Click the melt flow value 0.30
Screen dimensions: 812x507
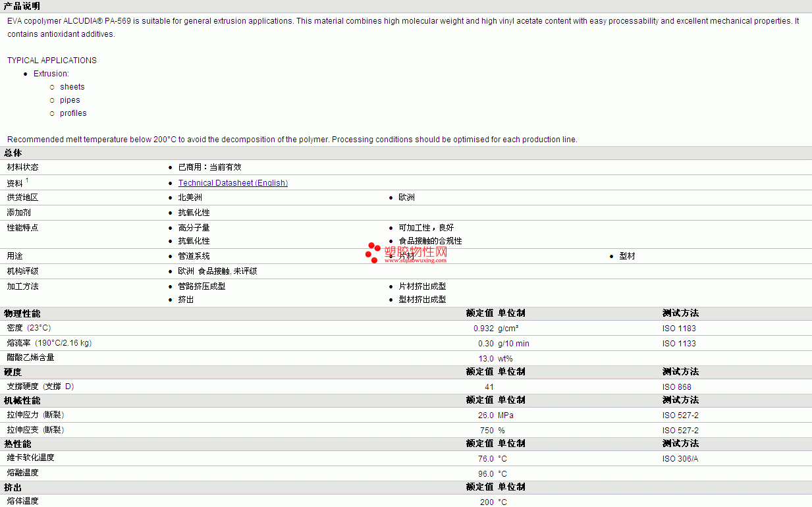click(486, 343)
